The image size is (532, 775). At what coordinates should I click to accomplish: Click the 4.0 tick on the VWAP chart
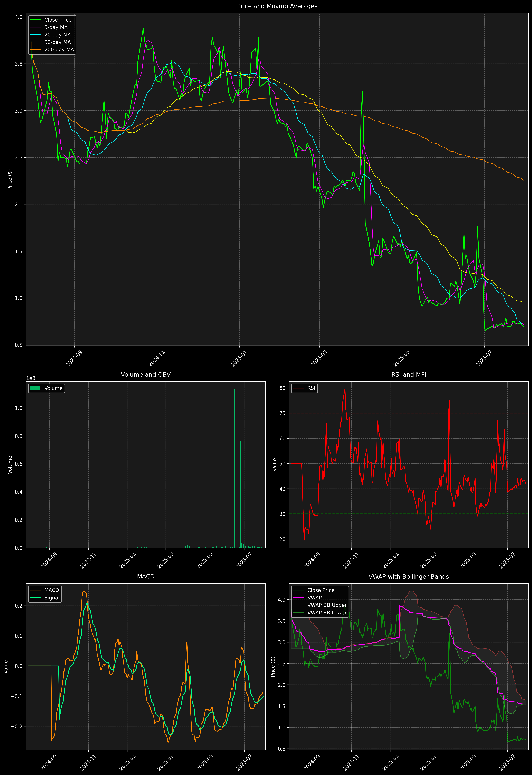click(x=282, y=600)
